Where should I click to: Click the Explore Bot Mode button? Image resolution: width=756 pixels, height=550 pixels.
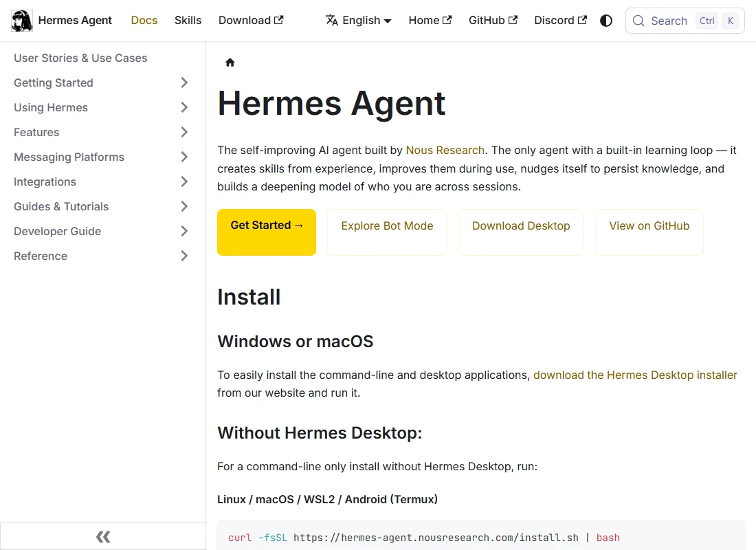pos(387,232)
